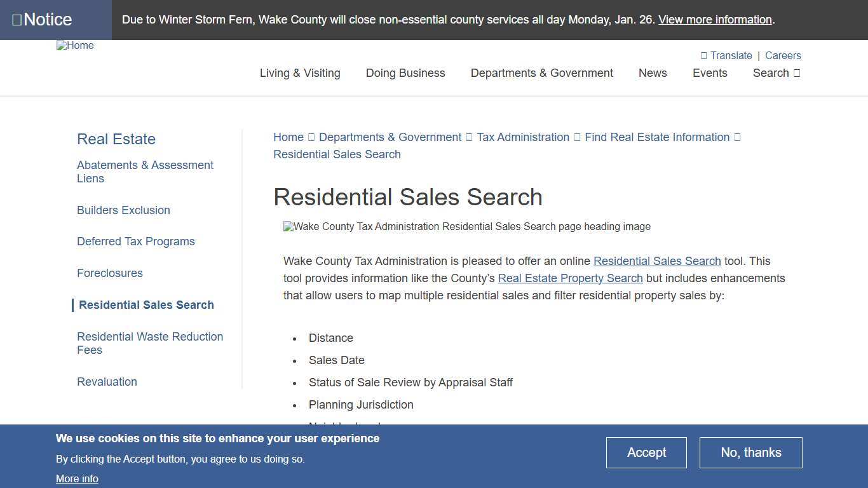Click the Wake County Home logo image
The image size is (868, 488).
coord(74,45)
